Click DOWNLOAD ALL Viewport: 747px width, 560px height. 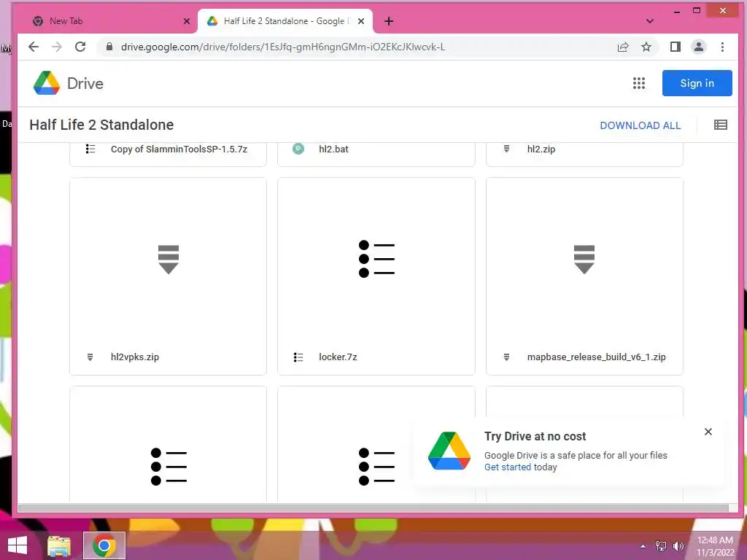(640, 125)
